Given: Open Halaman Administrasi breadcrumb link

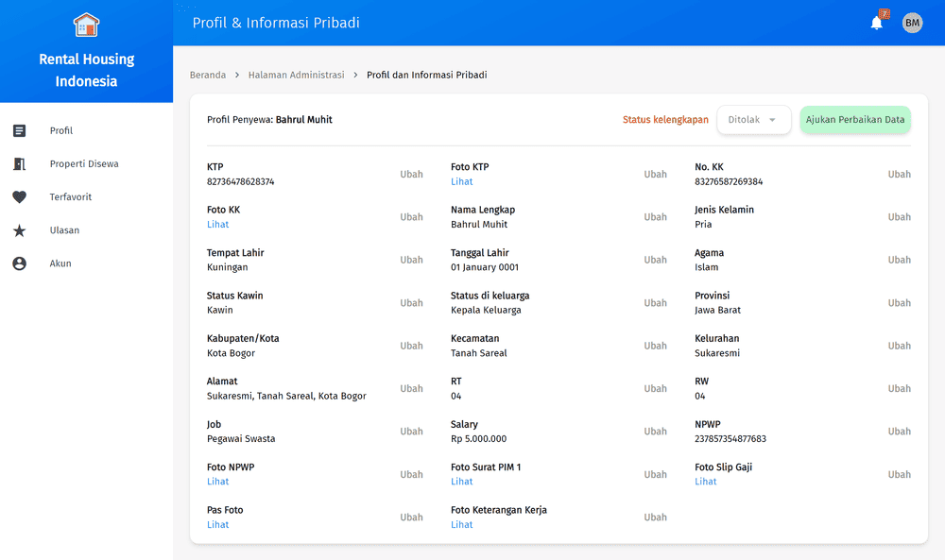Looking at the screenshot, I should coord(296,75).
